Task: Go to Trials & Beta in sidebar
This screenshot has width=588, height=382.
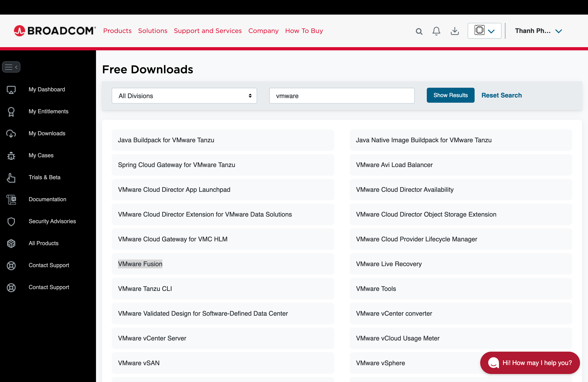Action: point(44,177)
